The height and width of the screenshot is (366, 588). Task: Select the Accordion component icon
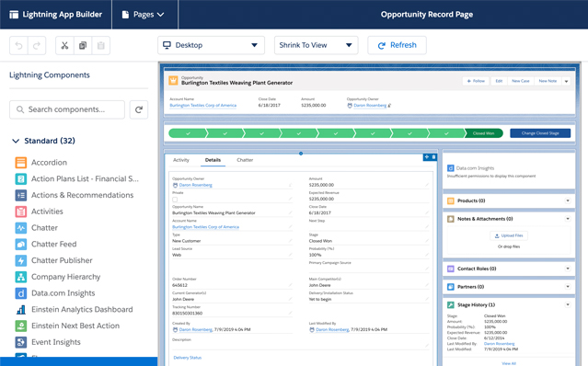pos(21,163)
